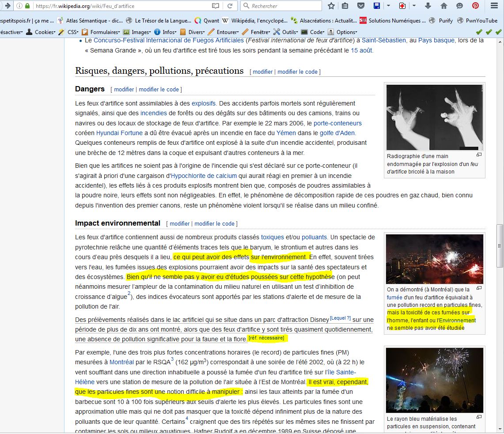Open the Firefox hamburger menu

tap(494, 6)
